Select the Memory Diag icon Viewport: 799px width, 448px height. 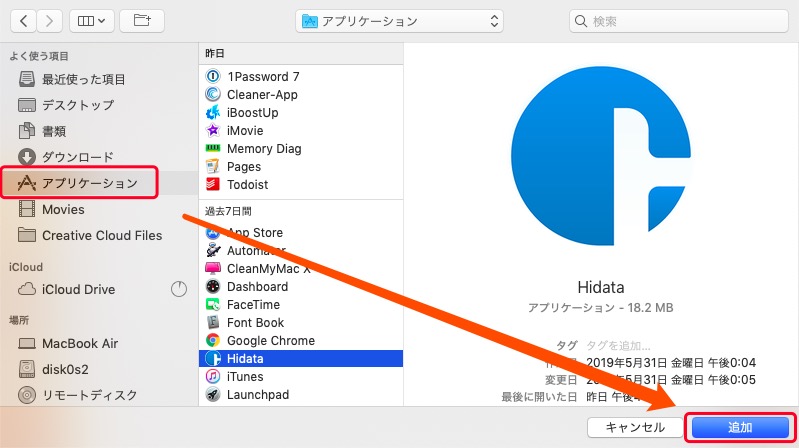212,148
